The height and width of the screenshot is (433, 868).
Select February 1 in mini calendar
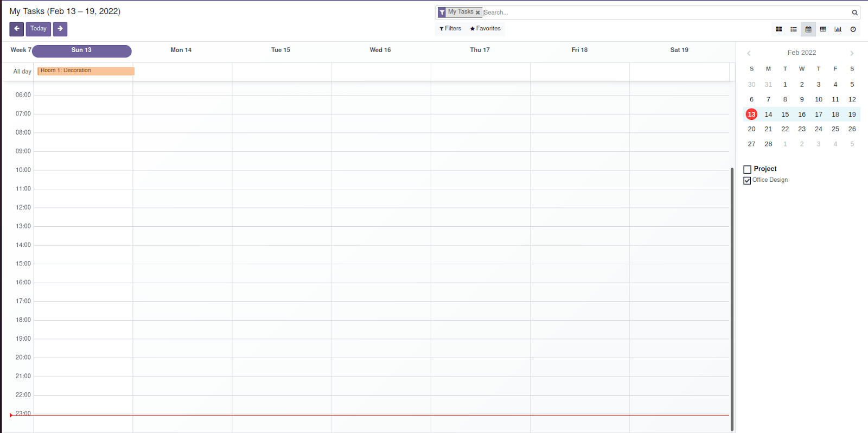pyautogui.click(x=785, y=85)
